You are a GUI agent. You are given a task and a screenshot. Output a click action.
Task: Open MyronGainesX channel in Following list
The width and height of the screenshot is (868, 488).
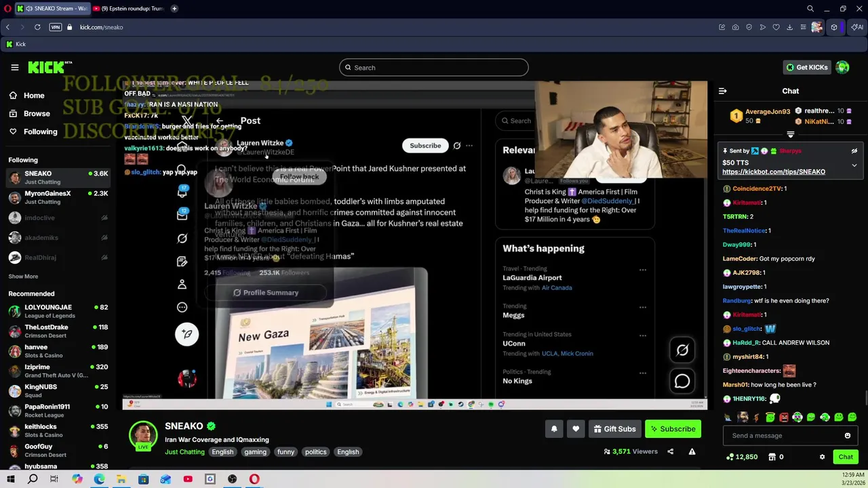pos(58,197)
